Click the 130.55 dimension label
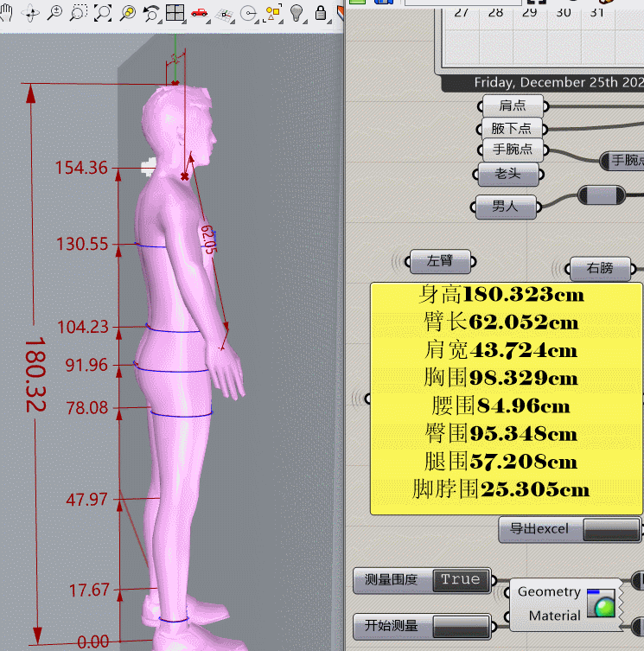Viewport: 644px width, 651px height. (x=82, y=244)
